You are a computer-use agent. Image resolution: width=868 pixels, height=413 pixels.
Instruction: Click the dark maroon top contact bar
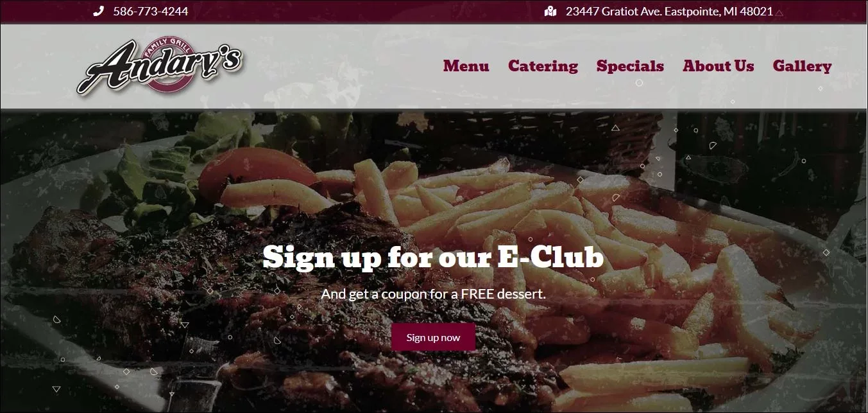click(x=434, y=12)
